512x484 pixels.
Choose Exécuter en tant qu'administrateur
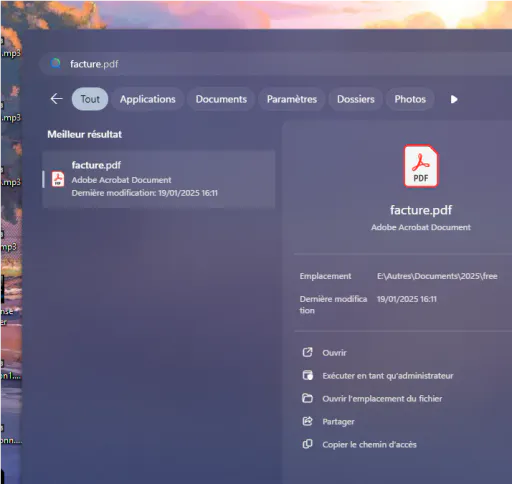pos(388,376)
